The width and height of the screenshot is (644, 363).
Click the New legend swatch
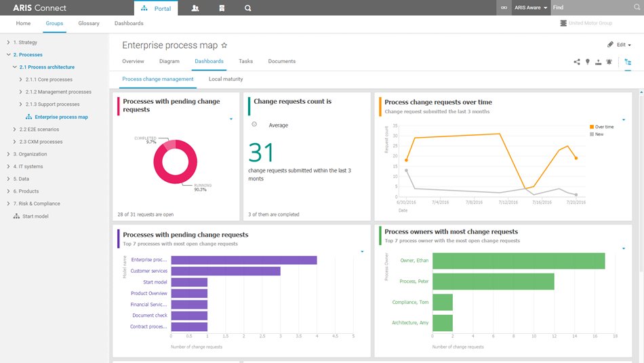[592, 134]
